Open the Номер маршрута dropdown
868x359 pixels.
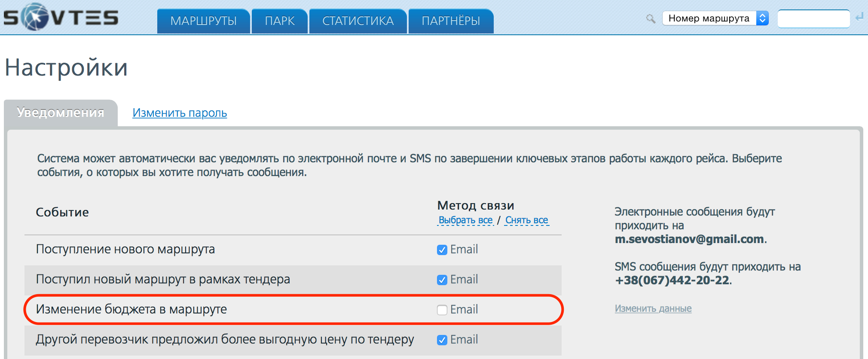[x=715, y=18]
